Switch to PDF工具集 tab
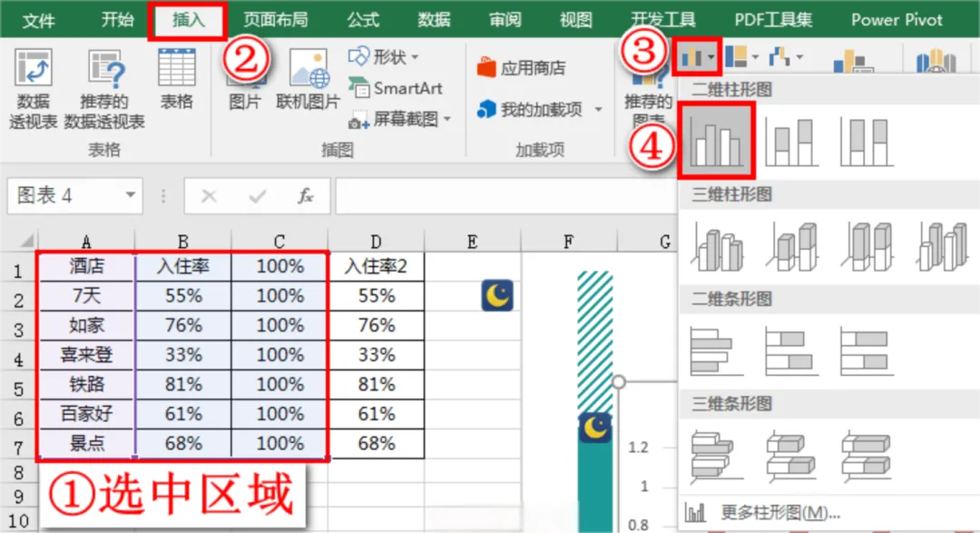980x533 pixels. click(x=773, y=20)
